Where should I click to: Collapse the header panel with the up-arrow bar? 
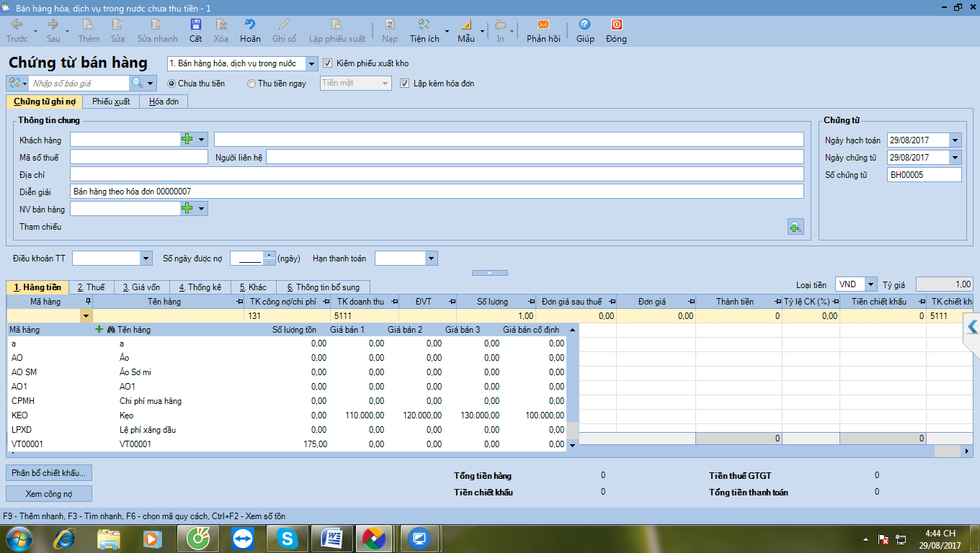[489, 273]
